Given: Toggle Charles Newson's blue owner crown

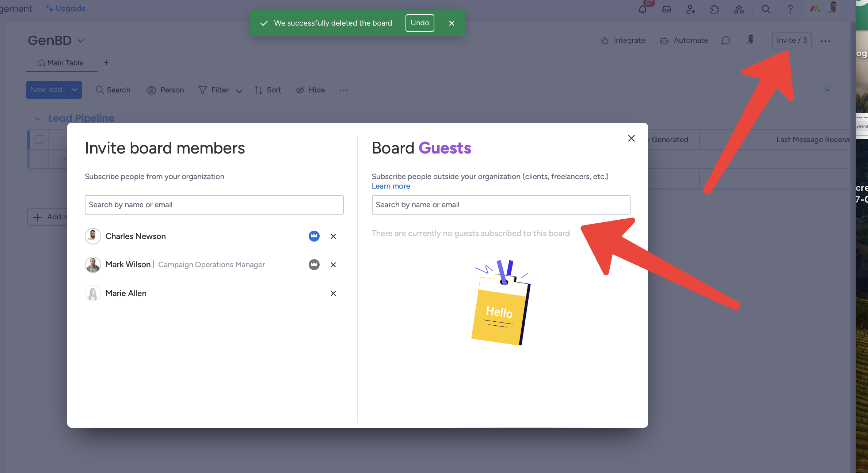Looking at the screenshot, I should coord(314,236).
